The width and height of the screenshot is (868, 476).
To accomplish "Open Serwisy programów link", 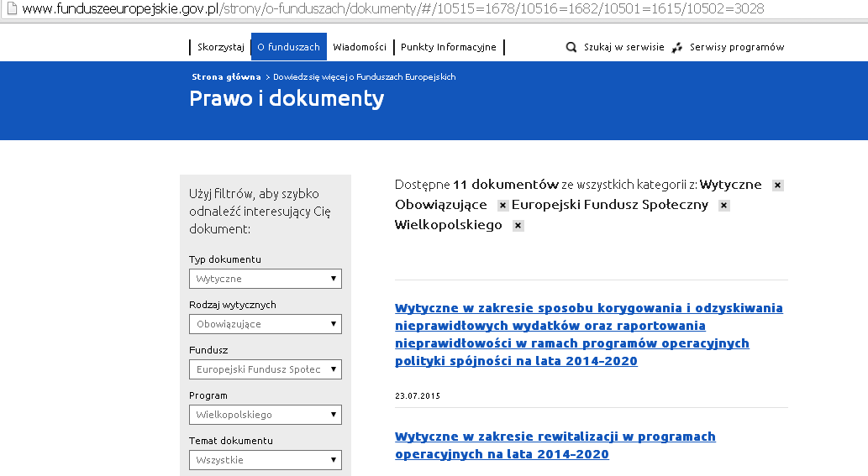I will pyautogui.click(x=737, y=47).
